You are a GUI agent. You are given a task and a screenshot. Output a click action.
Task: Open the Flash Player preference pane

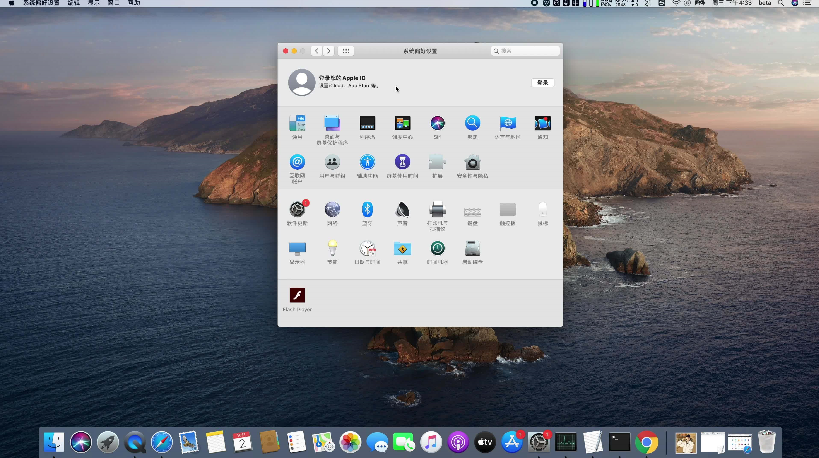tap(297, 296)
